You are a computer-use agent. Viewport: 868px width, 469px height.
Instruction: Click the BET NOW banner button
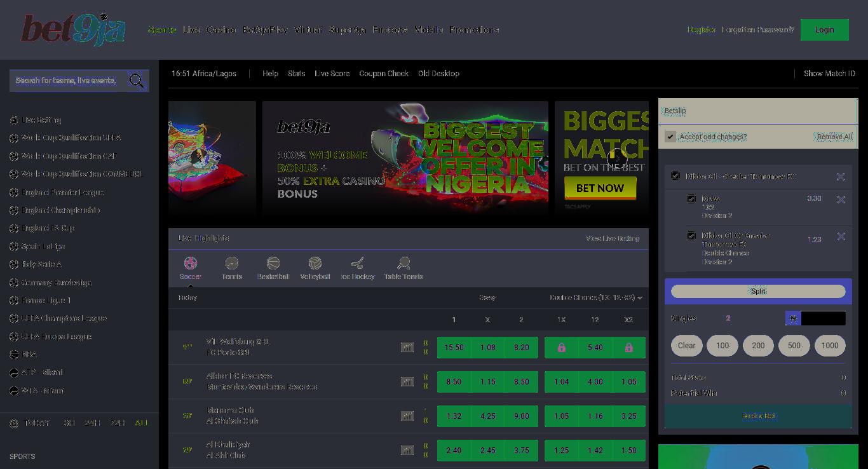600,188
